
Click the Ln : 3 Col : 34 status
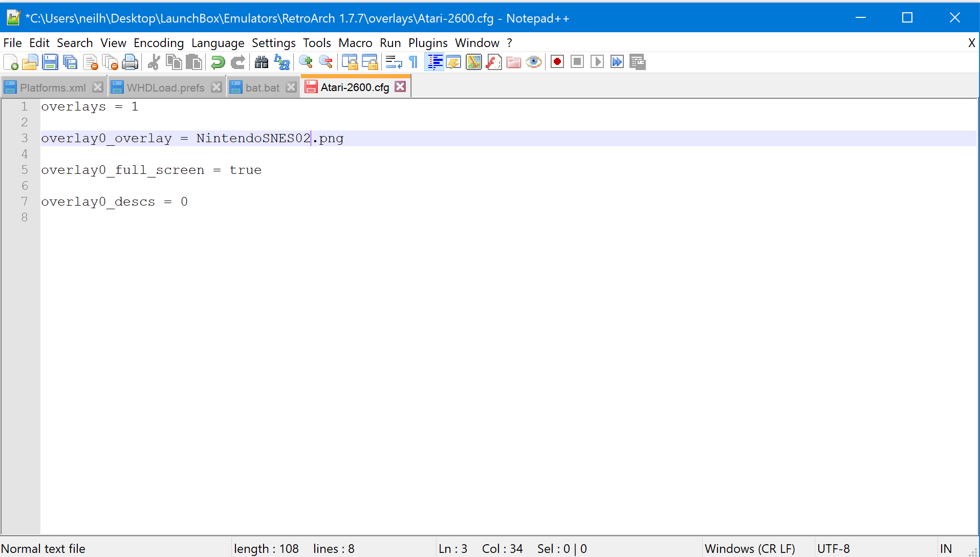(481, 549)
